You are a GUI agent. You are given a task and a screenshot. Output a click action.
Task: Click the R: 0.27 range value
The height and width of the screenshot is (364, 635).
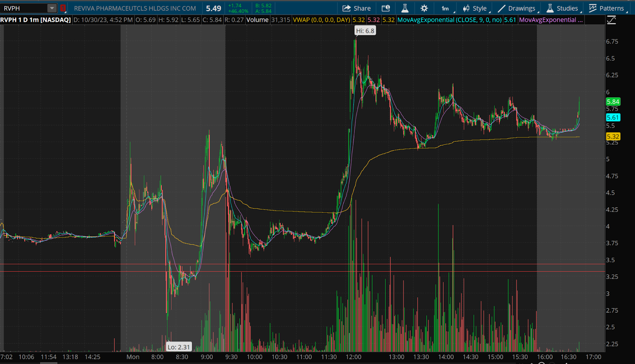[234, 20]
